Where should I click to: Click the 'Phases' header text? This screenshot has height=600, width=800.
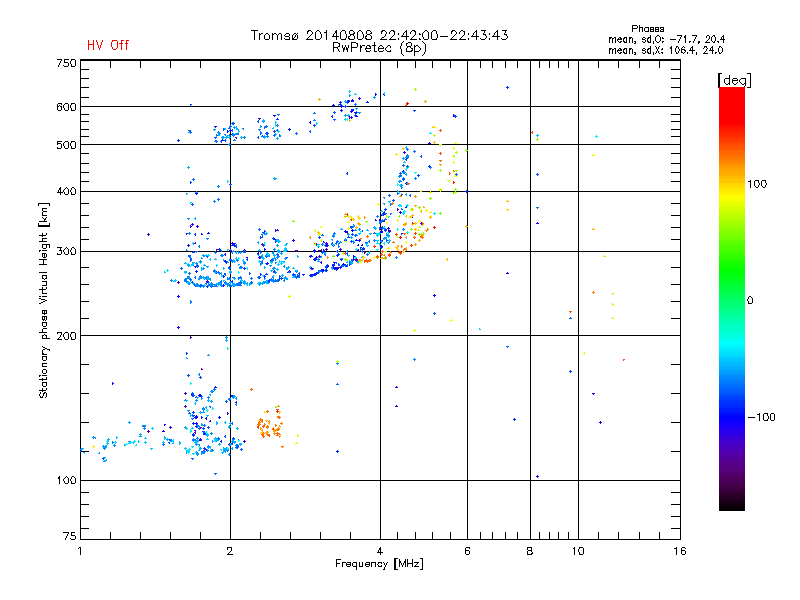[647, 29]
